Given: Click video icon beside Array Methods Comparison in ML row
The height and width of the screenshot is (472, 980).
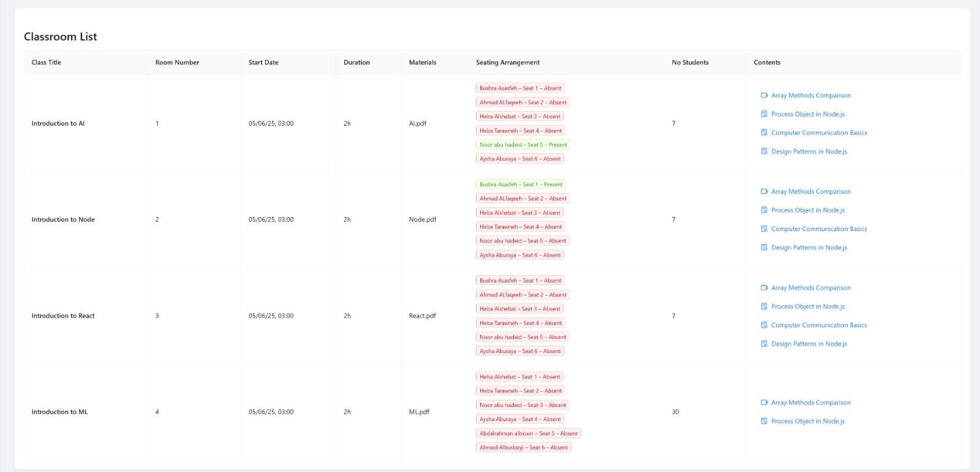Looking at the screenshot, I should [764, 403].
